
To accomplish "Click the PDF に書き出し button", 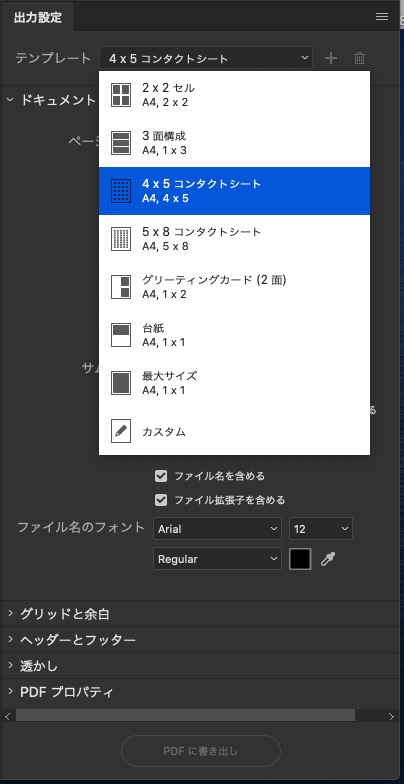I will (200, 751).
